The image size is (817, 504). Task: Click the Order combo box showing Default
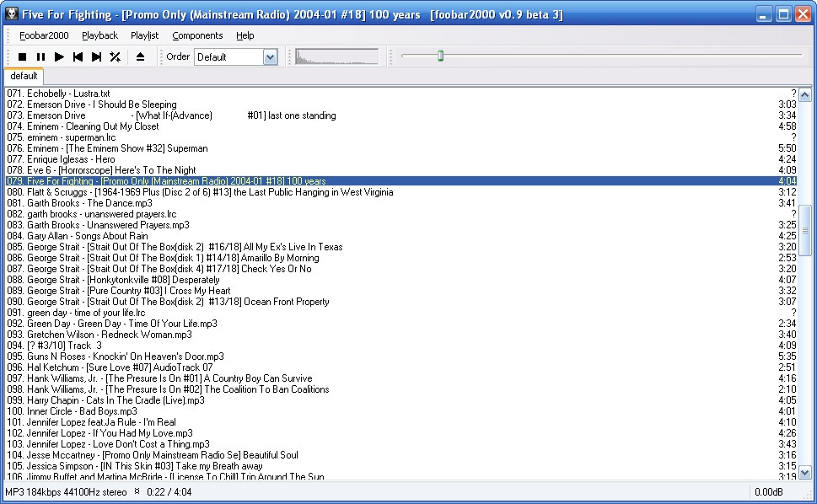[x=236, y=57]
